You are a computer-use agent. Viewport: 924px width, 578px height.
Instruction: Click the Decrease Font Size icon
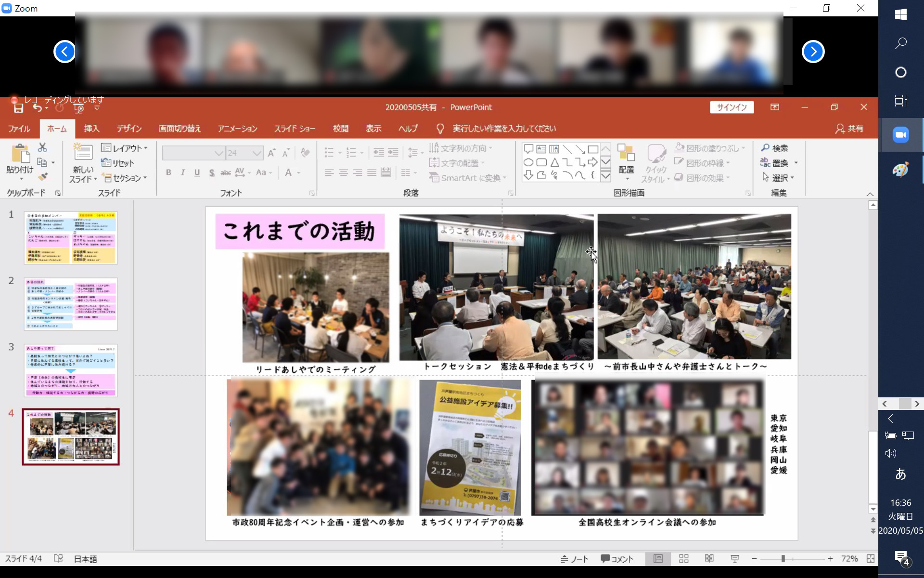coord(286,153)
